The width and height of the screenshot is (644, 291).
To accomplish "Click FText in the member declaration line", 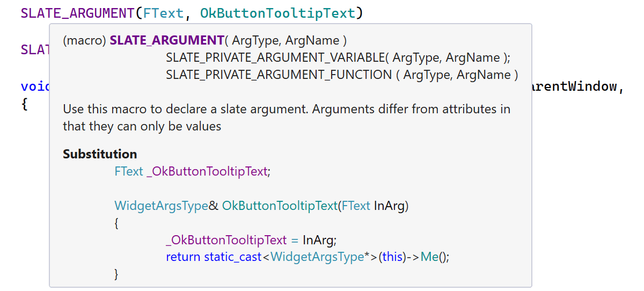I will pos(129,172).
